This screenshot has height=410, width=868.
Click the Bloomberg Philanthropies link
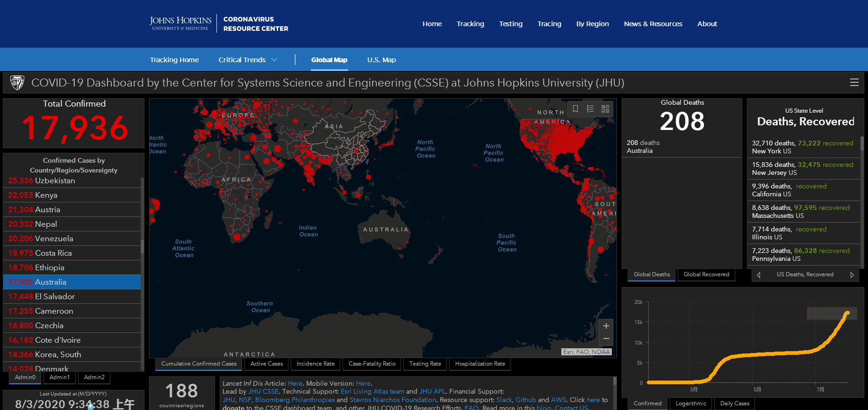pyautogui.click(x=294, y=400)
